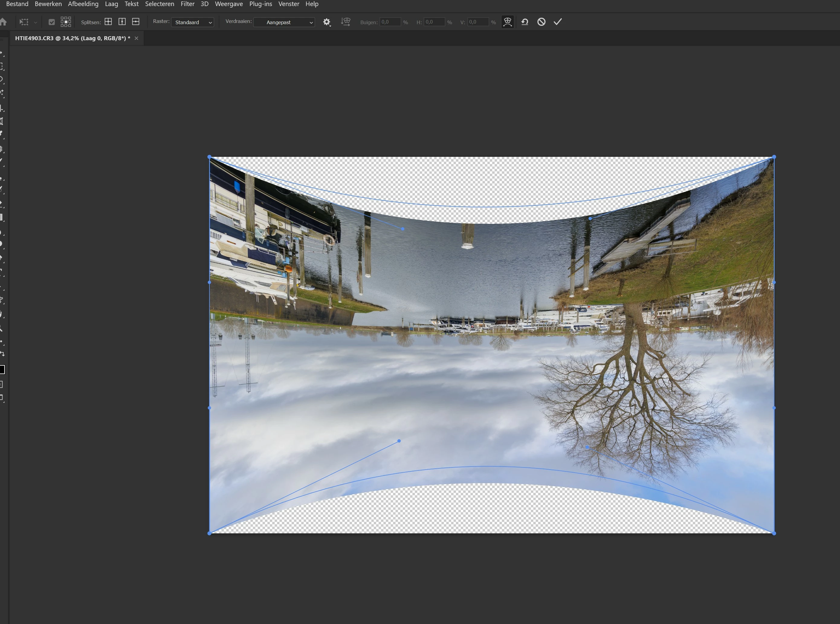Screen dimensions: 840x624
Task: Open the Raster dropdown set to Standaard
Action: click(x=193, y=22)
